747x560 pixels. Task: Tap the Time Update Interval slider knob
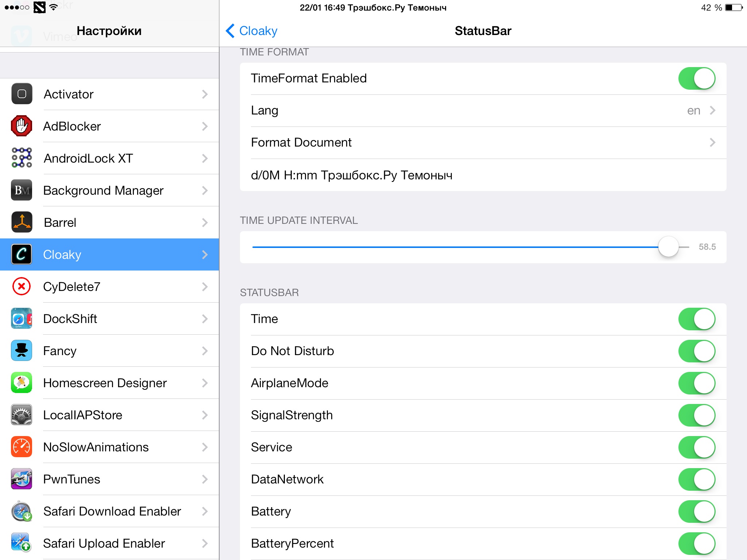(x=668, y=247)
